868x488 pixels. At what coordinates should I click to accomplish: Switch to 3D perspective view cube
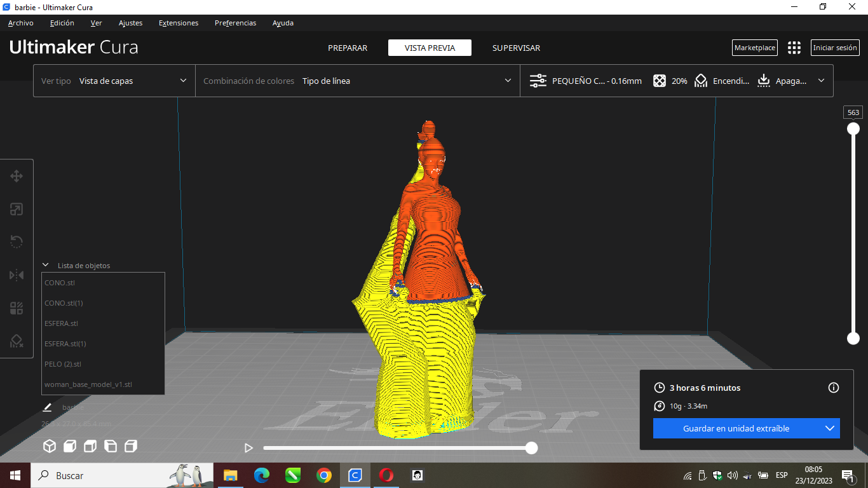[x=50, y=446]
